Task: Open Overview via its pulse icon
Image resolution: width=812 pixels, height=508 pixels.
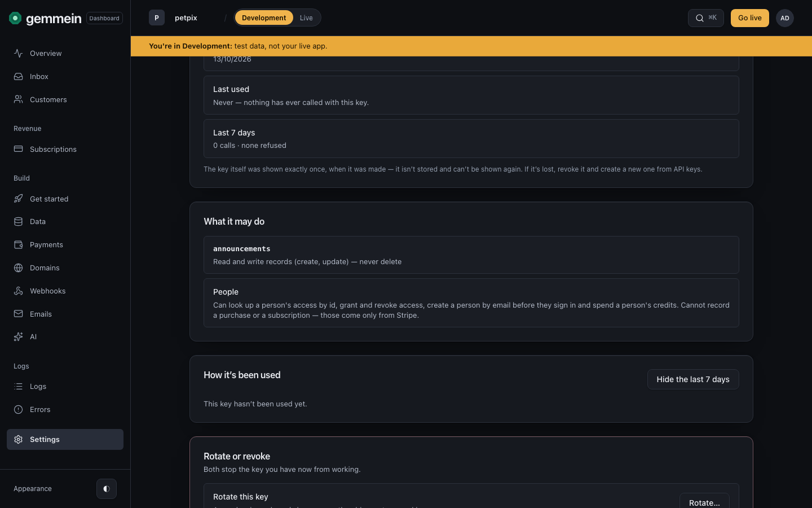Action: [19, 53]
